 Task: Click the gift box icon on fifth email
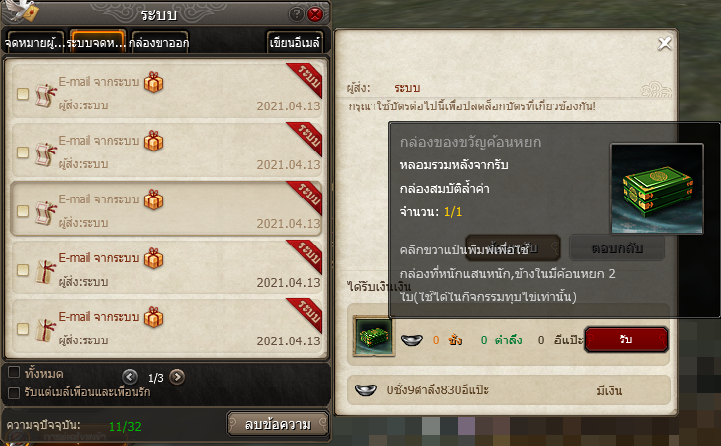tap(154, 317)
